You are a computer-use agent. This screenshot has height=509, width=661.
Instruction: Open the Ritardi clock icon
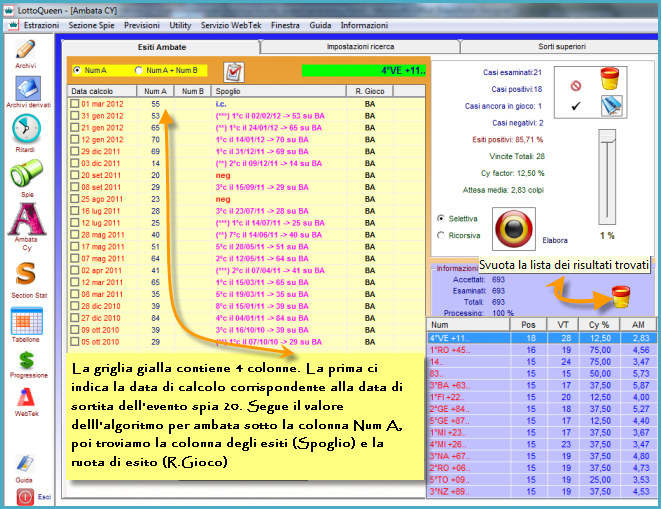(x=26, y=129)
